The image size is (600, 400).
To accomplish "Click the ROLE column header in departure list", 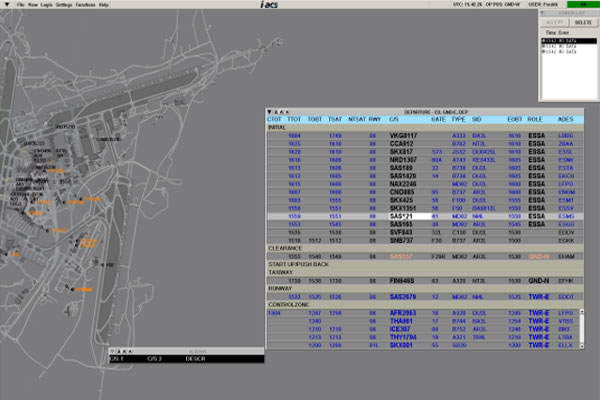I will click(537, 119).
